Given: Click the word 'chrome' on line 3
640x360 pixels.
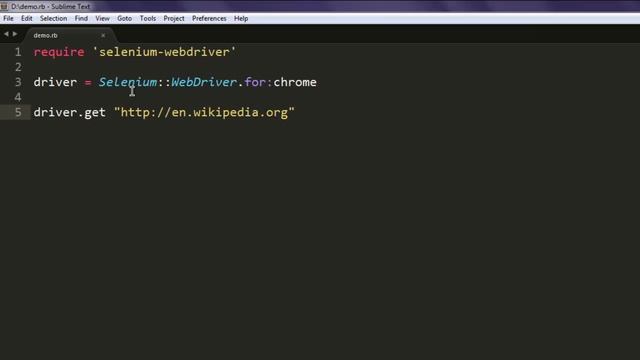Looking at the screenshot, I should 295,82.
